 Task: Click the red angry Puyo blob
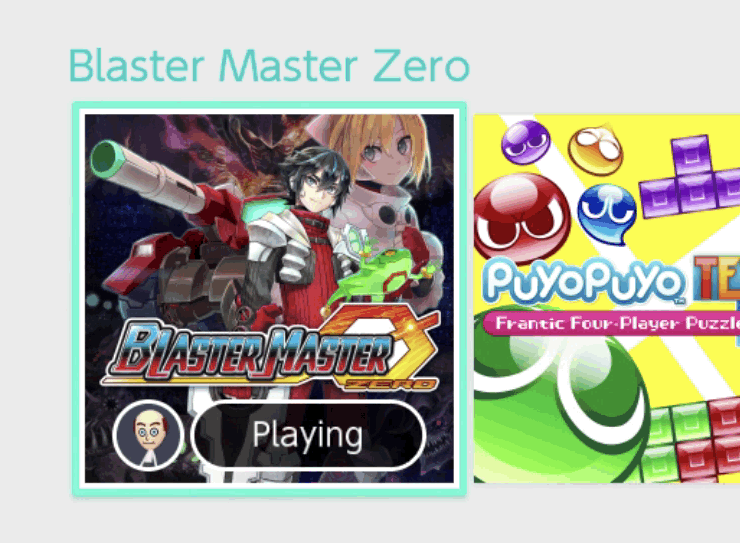pyautogui.click(x=521, y=218)
